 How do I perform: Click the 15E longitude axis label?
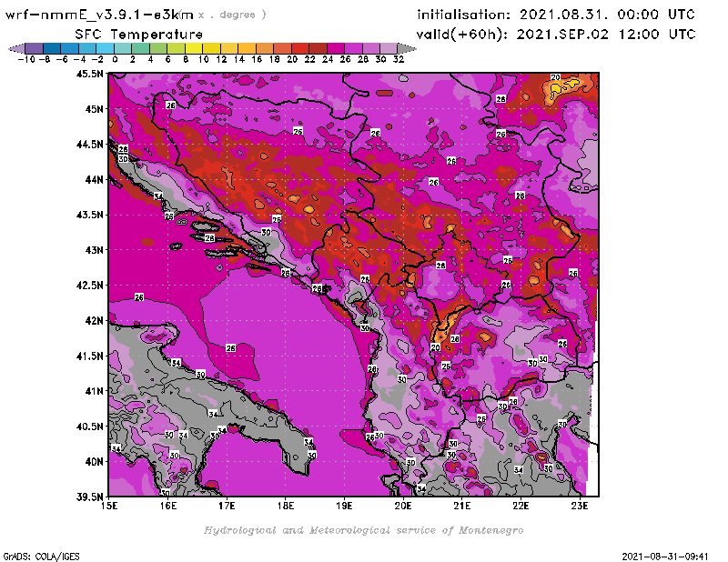pos(109,506)
